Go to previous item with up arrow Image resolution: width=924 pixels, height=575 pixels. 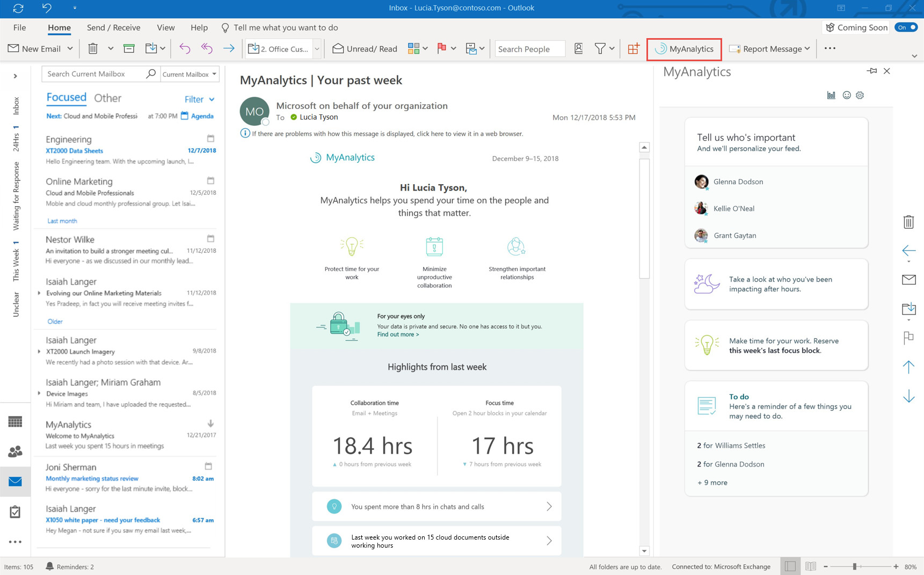tap(908, 367)
